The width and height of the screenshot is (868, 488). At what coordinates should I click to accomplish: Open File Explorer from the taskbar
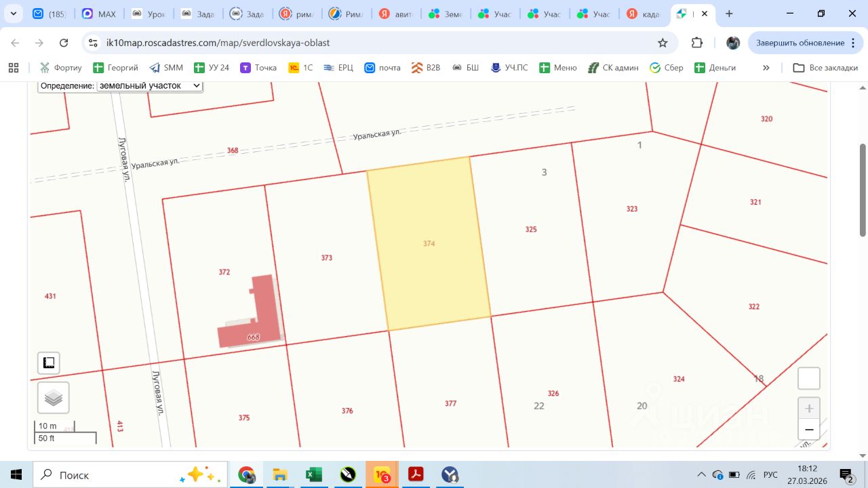280,474
